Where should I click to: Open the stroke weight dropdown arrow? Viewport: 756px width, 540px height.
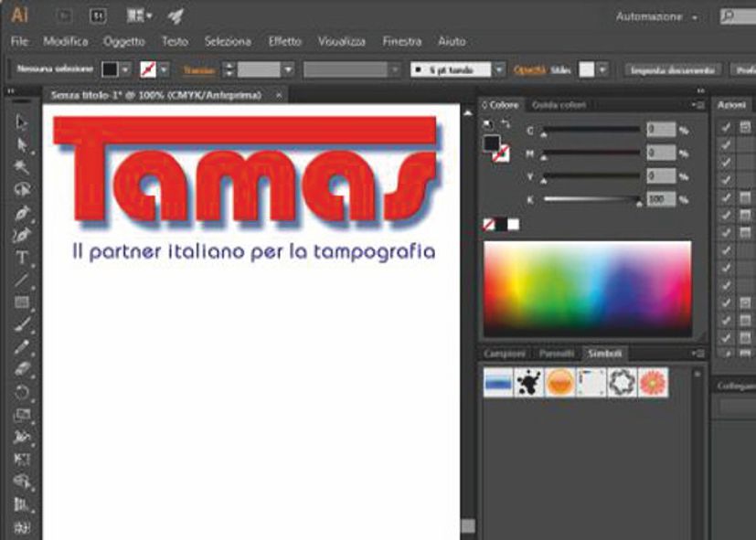click(288, 69)
